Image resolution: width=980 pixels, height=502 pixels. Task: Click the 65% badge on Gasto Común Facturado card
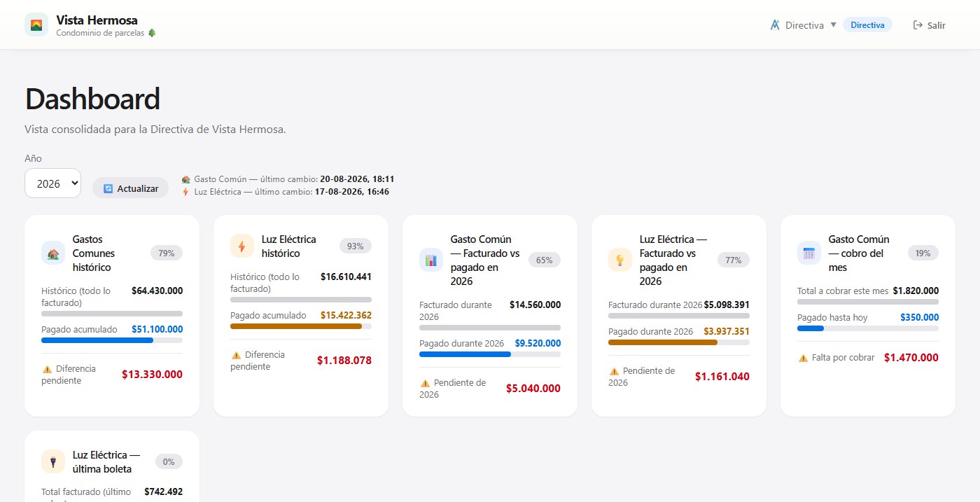(x=545, y=260)
